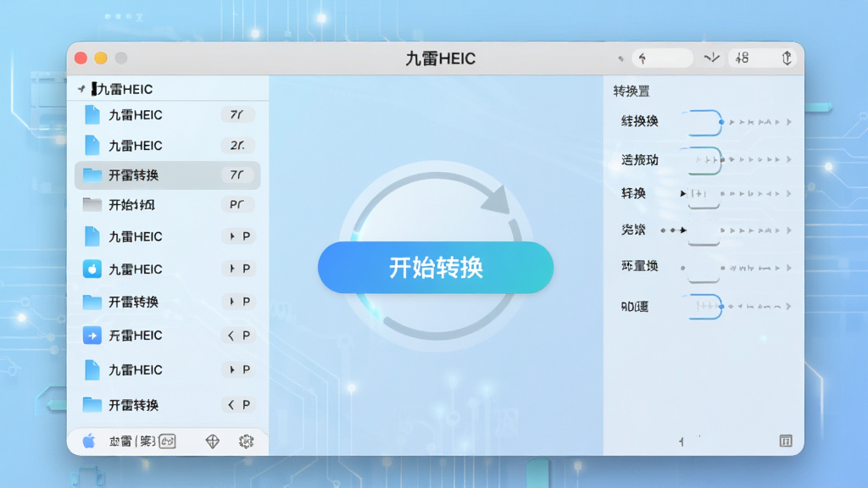This screenshot has width=868, height=488.
Task: Toggle the 转换换 switch
Action: [x=704, y=122]
